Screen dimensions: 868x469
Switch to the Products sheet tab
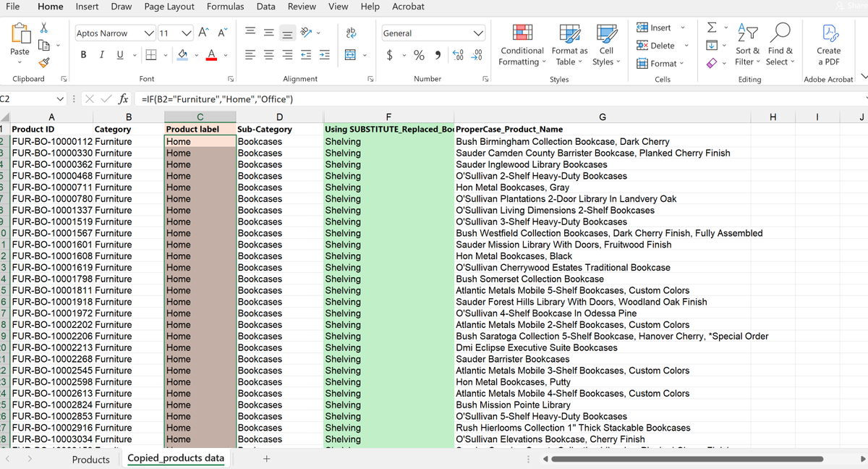point(91,460)
